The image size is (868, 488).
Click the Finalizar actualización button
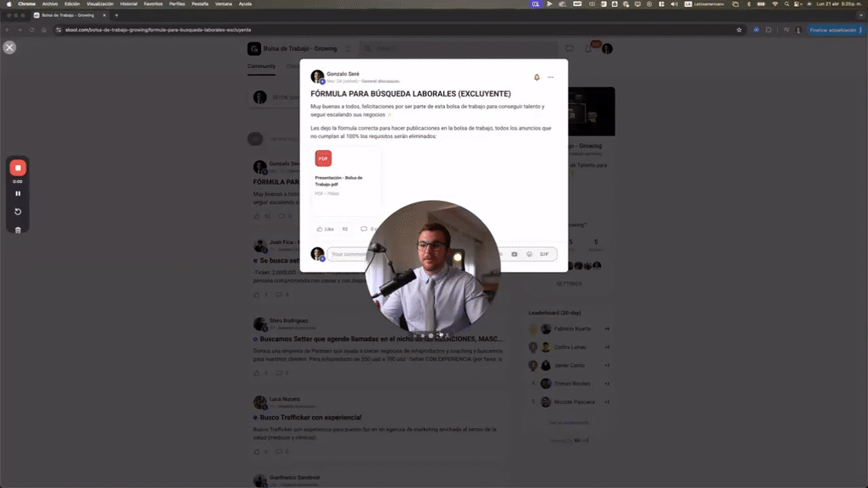click(835, 30)
